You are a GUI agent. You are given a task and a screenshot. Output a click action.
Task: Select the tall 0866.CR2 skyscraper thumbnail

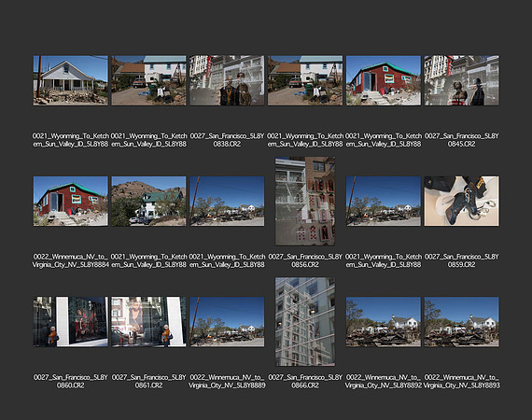click(x=305, y=322)
